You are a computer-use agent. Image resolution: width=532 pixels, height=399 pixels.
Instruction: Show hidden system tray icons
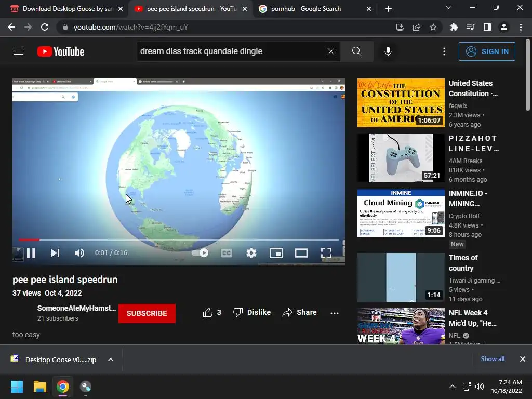(453, 387)
